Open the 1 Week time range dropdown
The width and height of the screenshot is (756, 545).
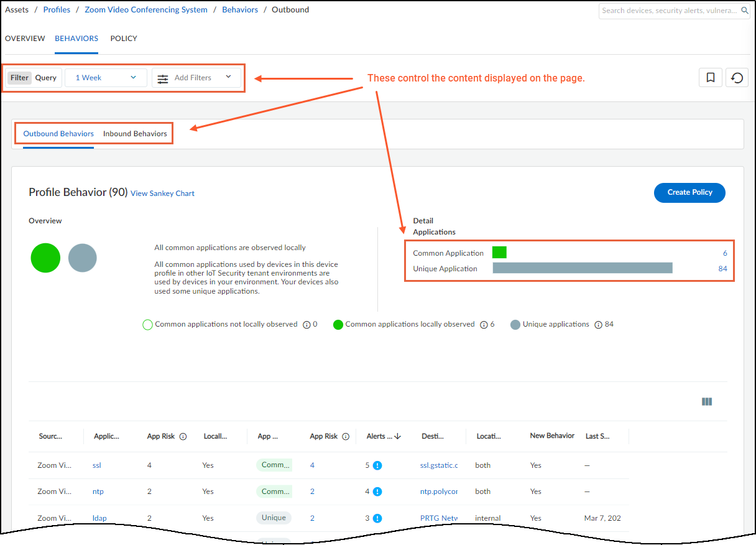click(106, 78)
